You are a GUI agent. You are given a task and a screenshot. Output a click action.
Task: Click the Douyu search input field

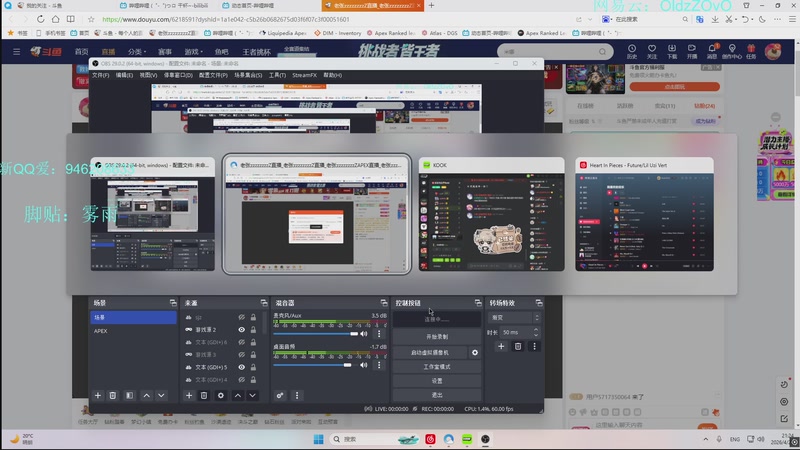click(x=550, y=52)
